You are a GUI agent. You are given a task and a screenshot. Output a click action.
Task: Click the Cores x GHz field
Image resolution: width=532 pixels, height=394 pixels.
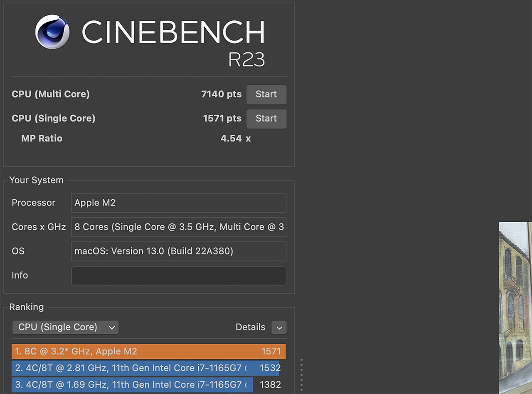point(179,227)
